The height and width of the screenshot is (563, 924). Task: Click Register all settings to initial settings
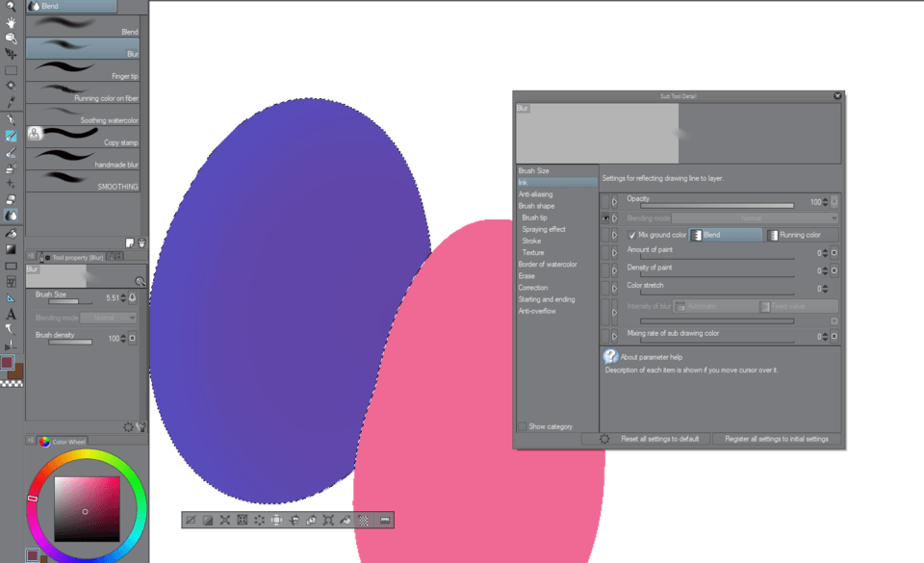pos(776,439)
